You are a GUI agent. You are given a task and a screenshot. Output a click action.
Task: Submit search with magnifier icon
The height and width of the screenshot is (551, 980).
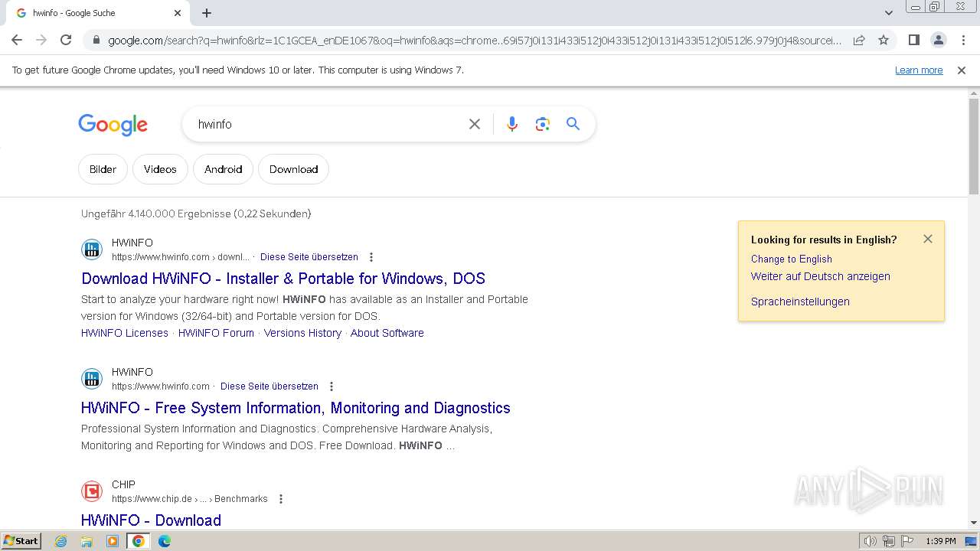coord(573,124)
